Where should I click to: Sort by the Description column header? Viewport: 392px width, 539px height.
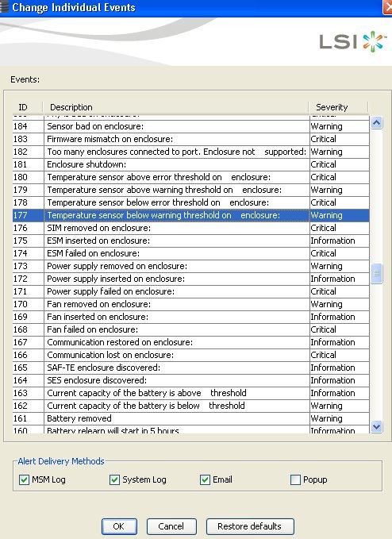click(x=176, y=107)
